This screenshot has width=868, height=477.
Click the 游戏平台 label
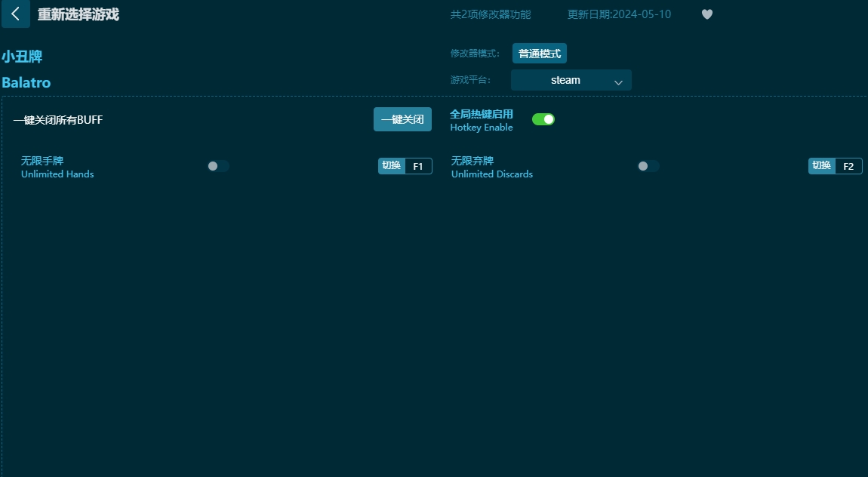[470, 80]
